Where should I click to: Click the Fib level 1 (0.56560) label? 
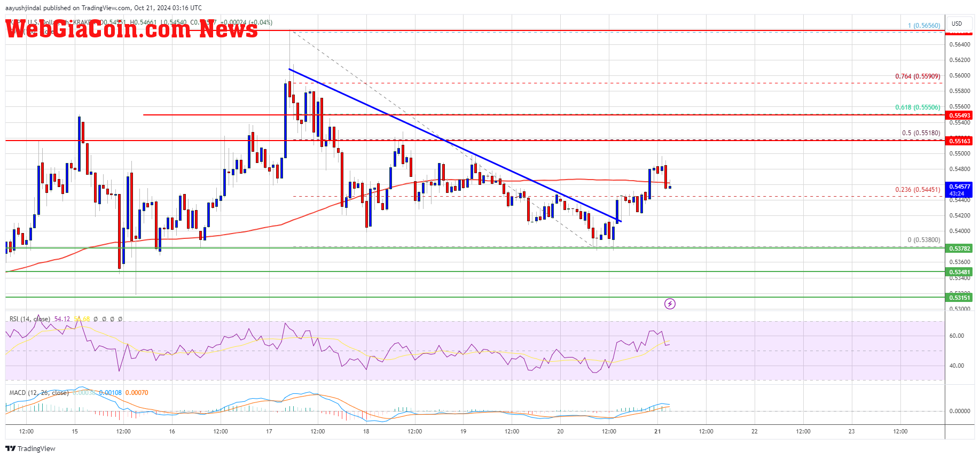click(924, 26)
